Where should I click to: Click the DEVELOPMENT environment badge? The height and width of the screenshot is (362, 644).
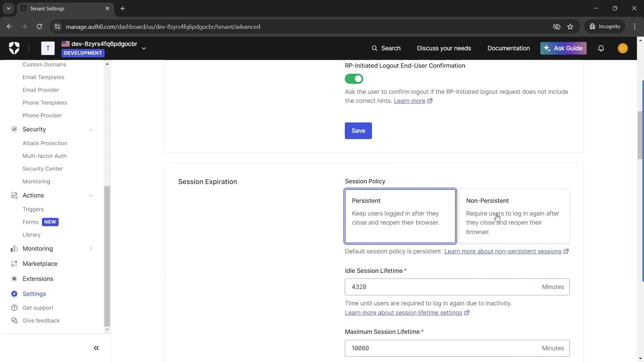(x=83, y=53)
